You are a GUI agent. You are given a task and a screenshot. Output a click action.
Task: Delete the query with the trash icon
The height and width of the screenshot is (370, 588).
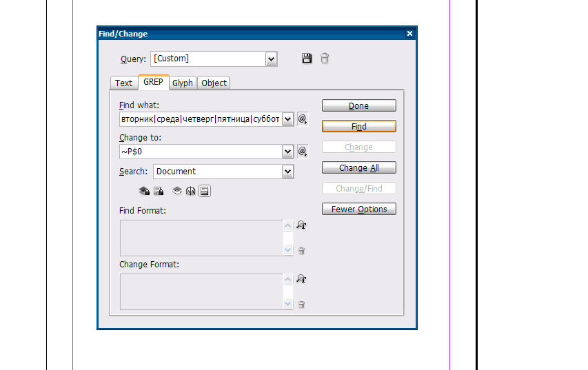point(325,58)
